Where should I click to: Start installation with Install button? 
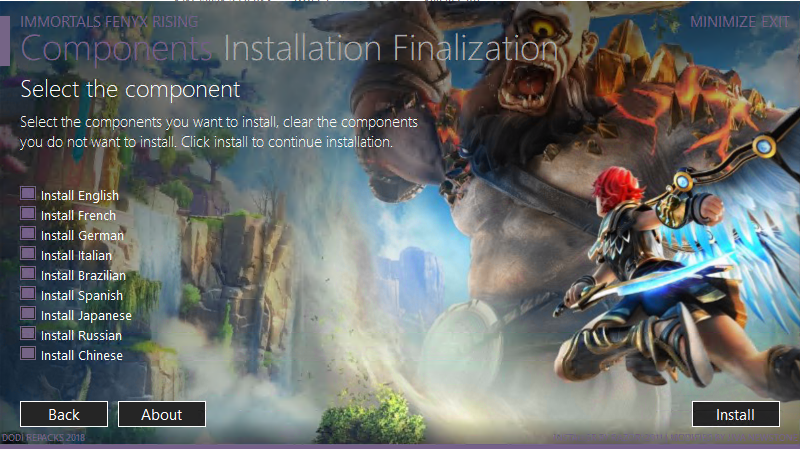tap(735, 414)
